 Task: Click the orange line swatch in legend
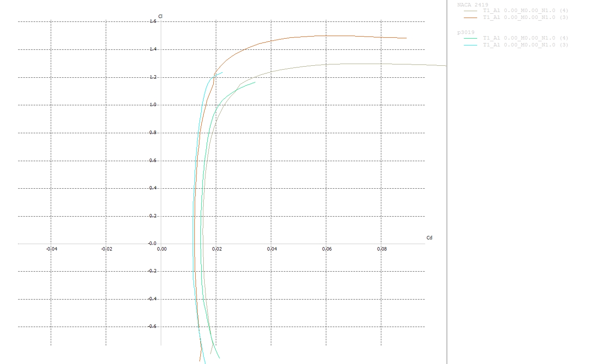click(470, 17)
